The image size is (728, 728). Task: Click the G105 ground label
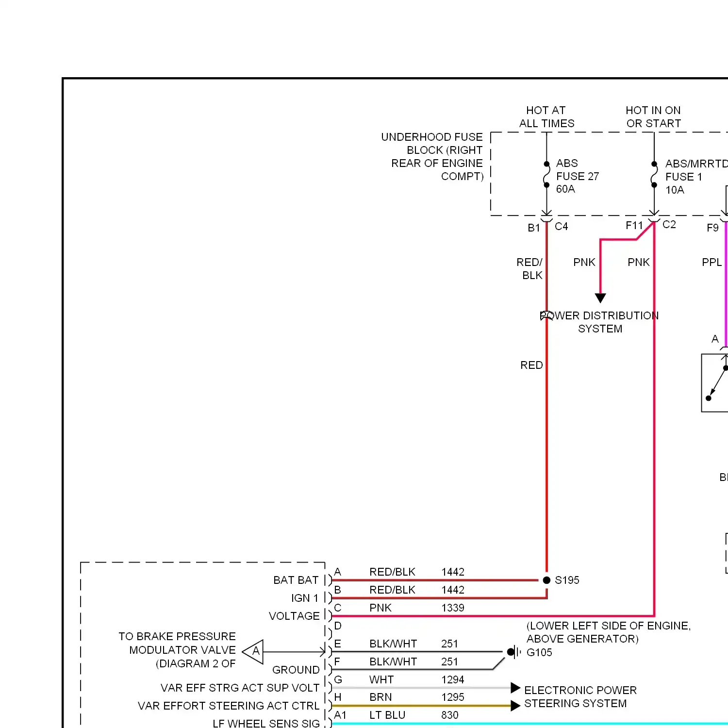point(539,652)
